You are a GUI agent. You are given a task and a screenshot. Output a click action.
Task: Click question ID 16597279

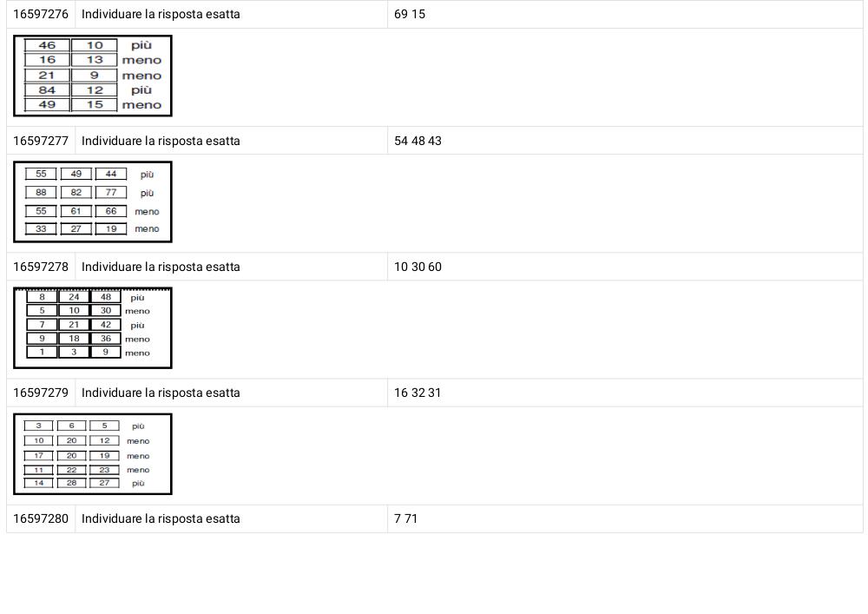click(x=41, y=393)
